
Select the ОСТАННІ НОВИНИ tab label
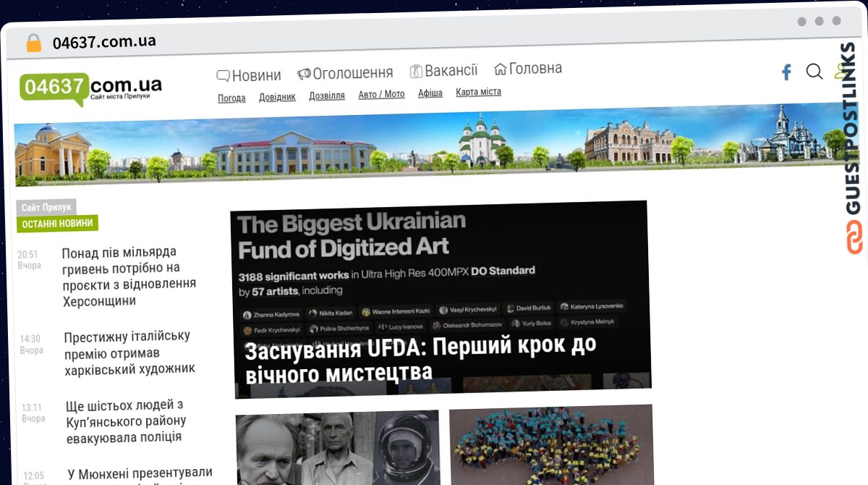click(x=57, y=224)
